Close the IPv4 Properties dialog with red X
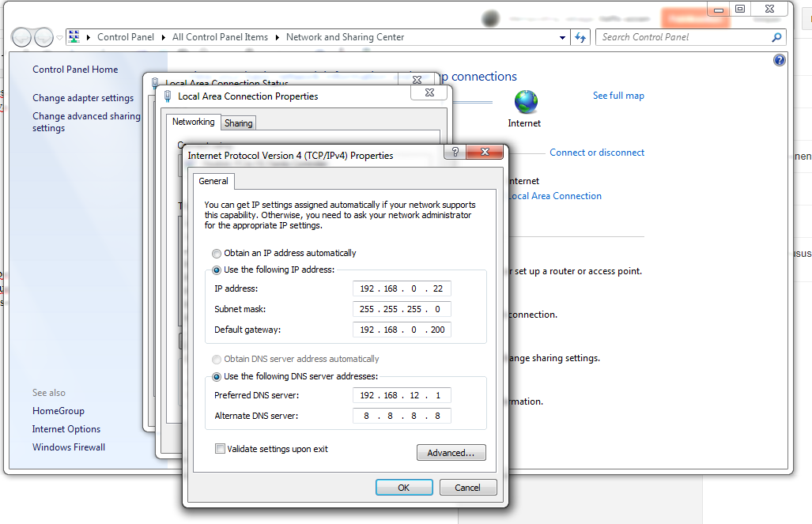812x524 pixels. pos(485,152)
